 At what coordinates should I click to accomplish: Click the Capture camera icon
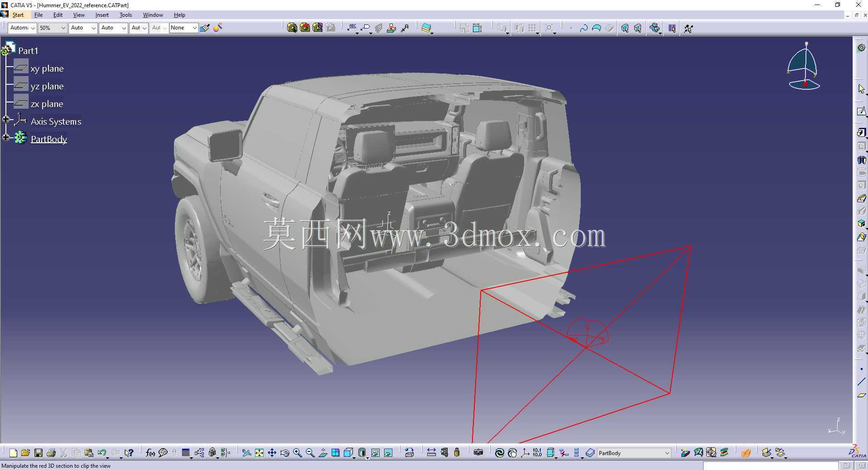pyautogui.click(x=478, y=453)
